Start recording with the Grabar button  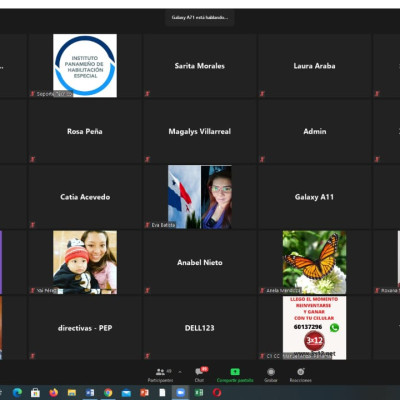click(271, 375)
